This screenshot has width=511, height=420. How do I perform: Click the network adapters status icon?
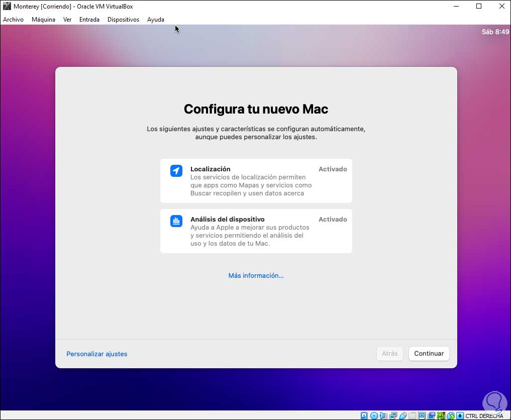click(393, 416)
